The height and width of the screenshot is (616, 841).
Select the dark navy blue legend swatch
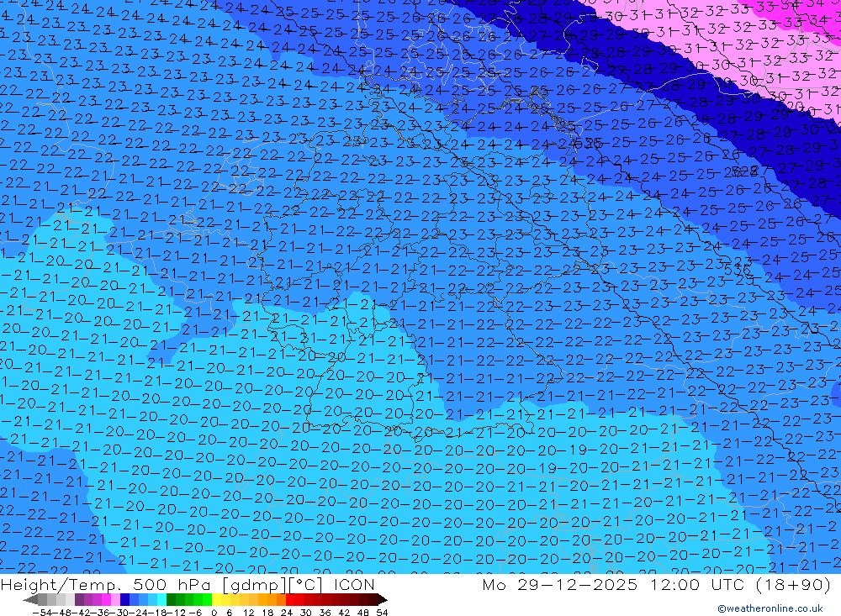coord(124,599)
